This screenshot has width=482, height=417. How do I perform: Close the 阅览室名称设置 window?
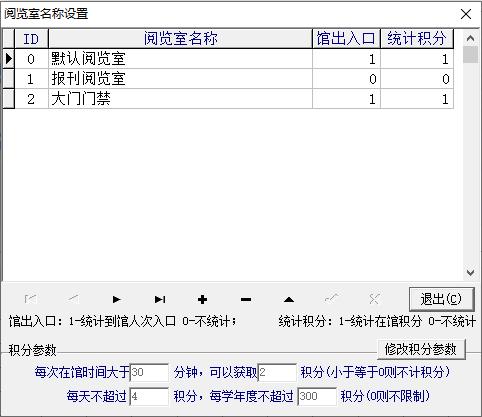[x=466, y=14]
